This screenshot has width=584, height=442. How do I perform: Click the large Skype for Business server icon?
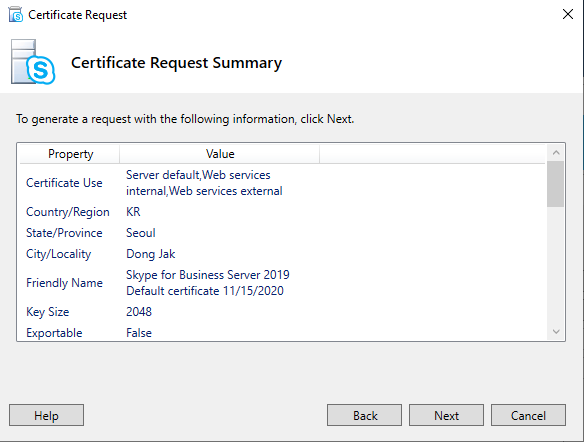33,62
